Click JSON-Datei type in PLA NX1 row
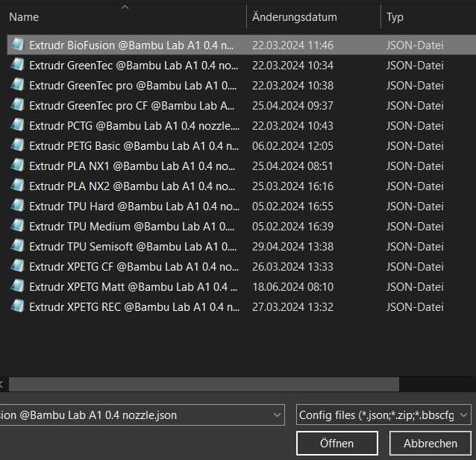 [x=415, y=166]
